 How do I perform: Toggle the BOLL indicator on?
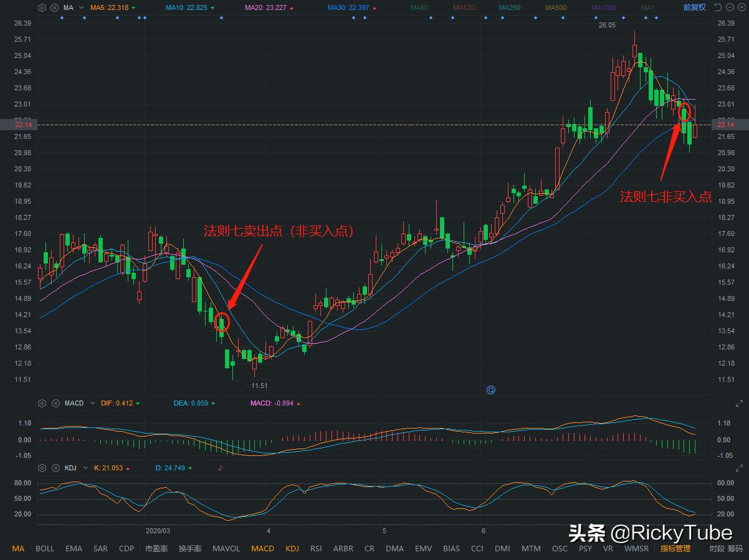45,549
